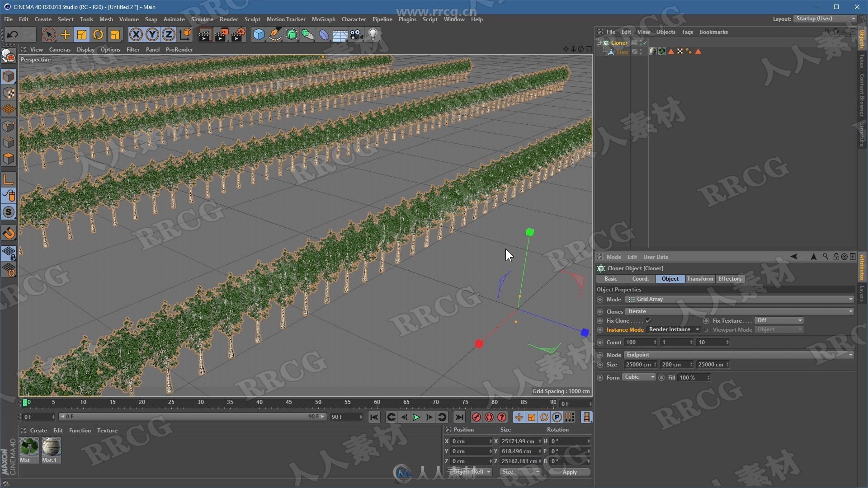The image size is (868, 488).
Task: Click User Data in Attributes menu
Action: [x=656, y=257]
